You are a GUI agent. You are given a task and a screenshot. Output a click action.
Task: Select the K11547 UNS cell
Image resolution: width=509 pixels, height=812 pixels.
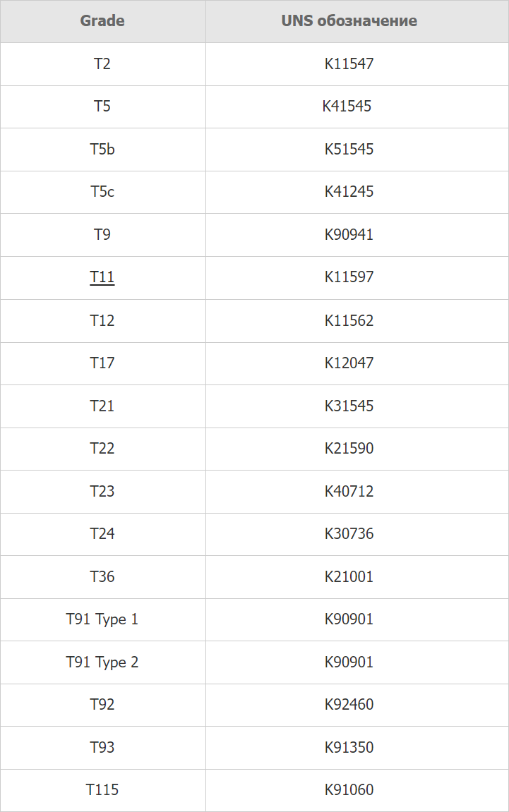[x=349, y=63]
